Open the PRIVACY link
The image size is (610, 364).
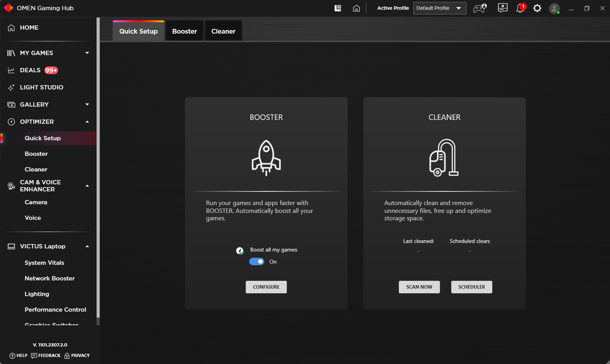tap(77, 355)
